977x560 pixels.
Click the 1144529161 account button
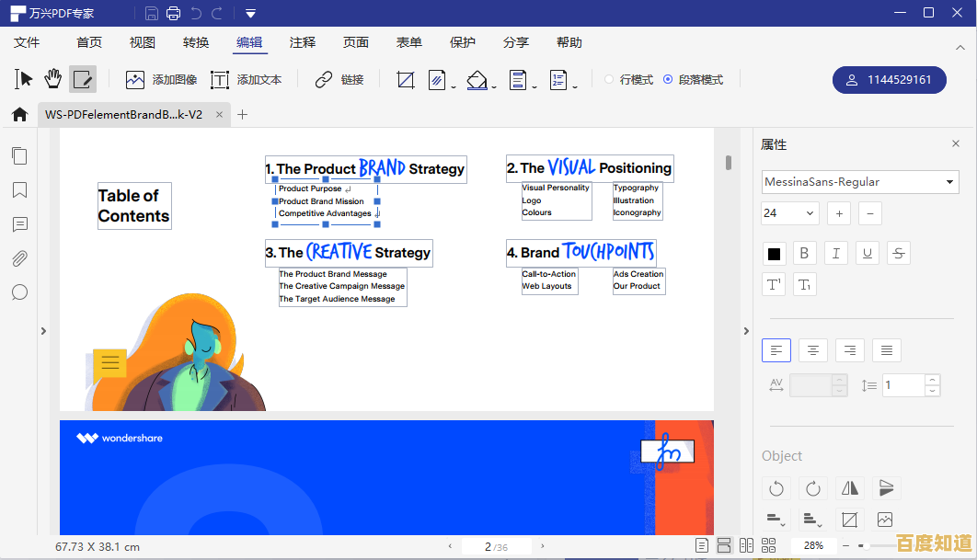point(889,80)
